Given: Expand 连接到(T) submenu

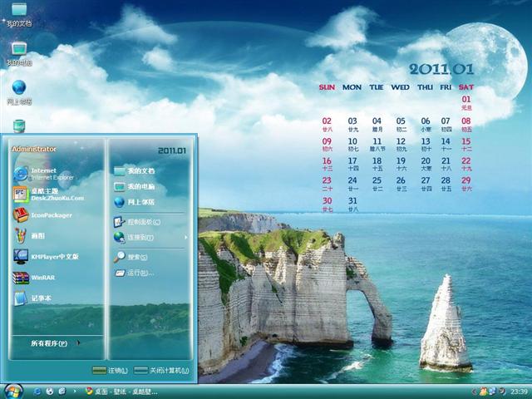Looking at the screenshot, I should coord(150,237).
